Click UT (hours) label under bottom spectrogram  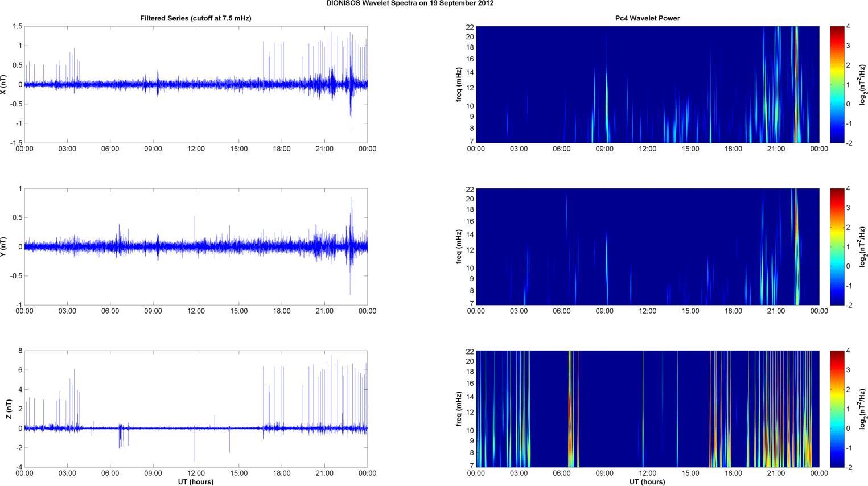(x=647, y=481)
